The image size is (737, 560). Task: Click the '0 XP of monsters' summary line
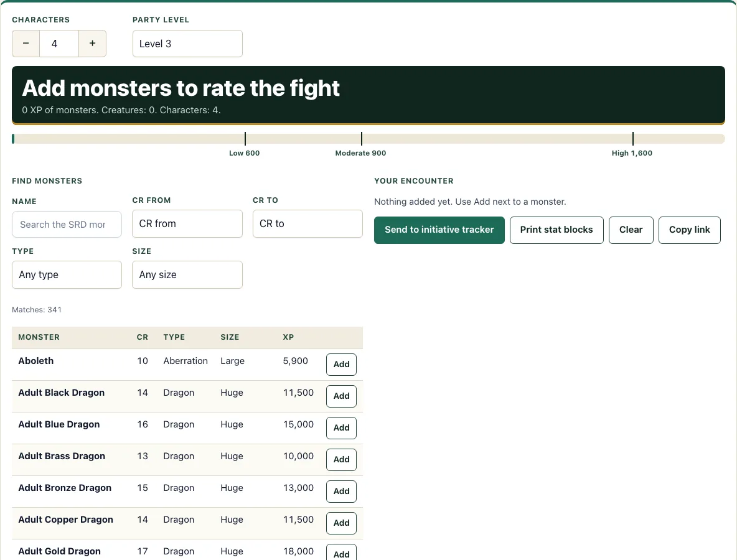(121, 110)
